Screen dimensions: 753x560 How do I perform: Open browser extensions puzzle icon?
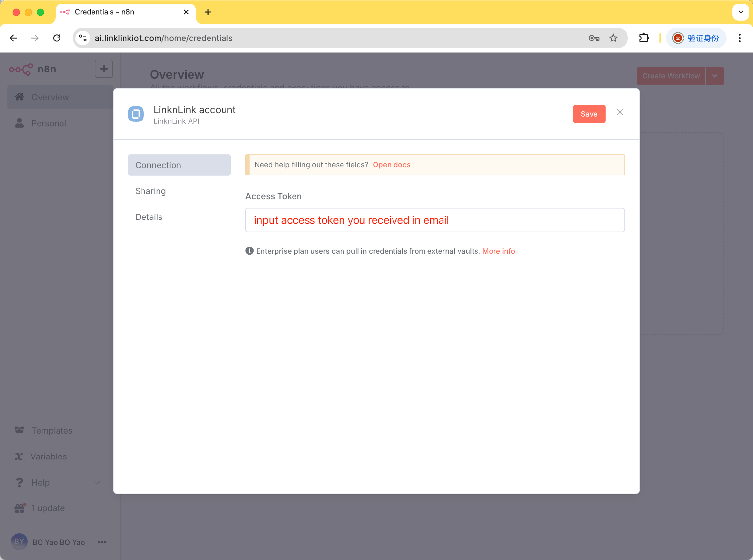[x=644, y=38]
